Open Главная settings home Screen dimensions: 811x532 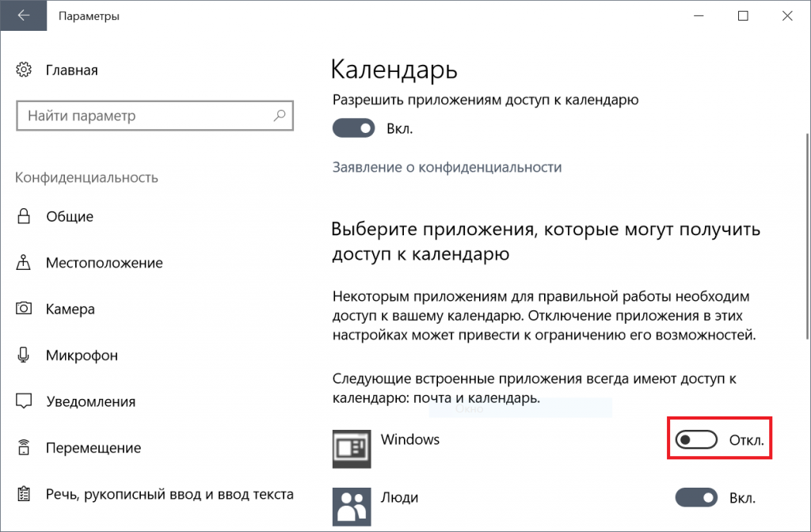coord(72,70)
